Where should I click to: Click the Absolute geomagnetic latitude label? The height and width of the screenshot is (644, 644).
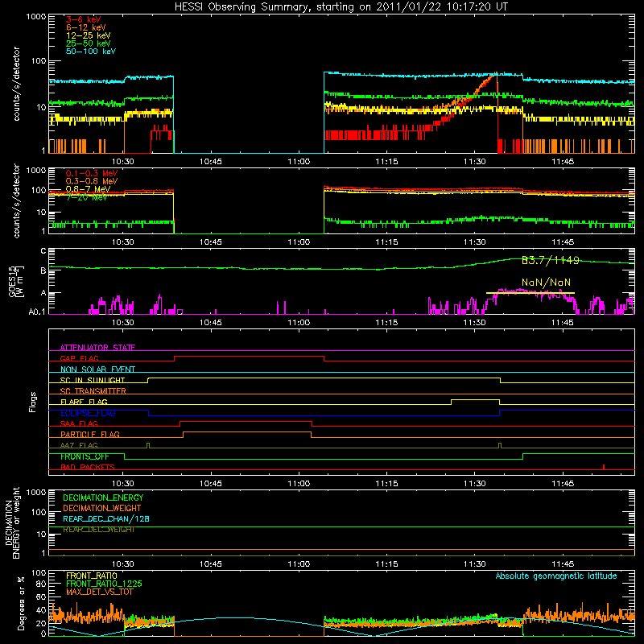[556, 576]
